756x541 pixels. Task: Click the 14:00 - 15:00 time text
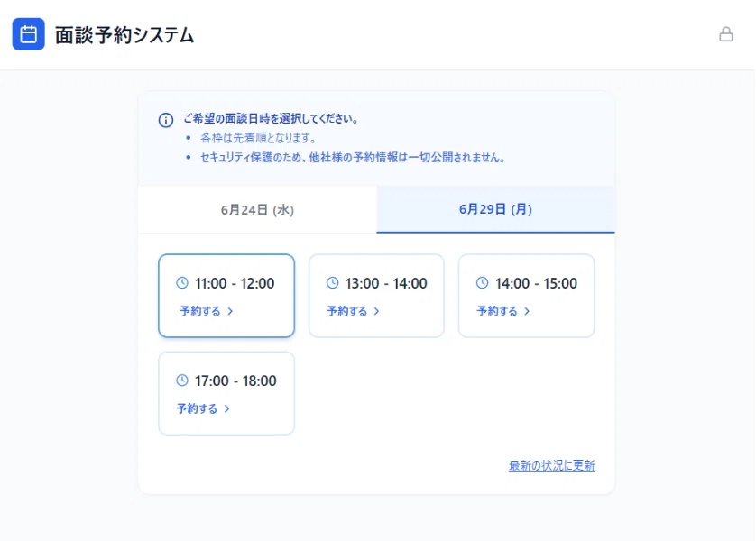coord(536,283)
